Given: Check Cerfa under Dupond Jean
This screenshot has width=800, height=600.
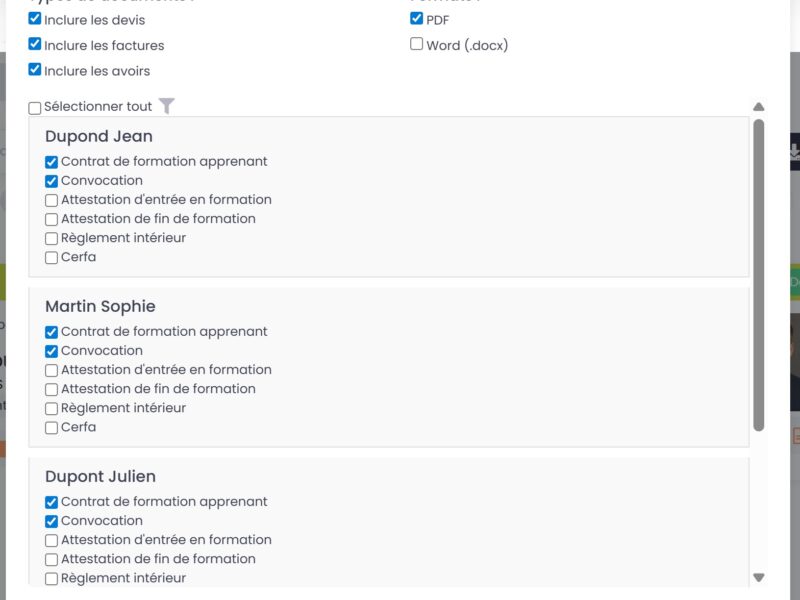Looking at the screenshot, I should point(50,257).
